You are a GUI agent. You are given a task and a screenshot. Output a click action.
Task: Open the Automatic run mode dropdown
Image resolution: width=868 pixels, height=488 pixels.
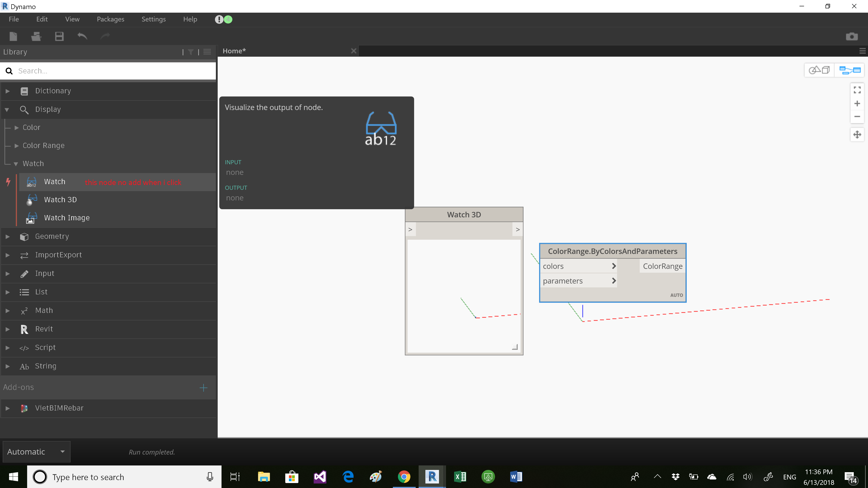click(x=36, y=452)
